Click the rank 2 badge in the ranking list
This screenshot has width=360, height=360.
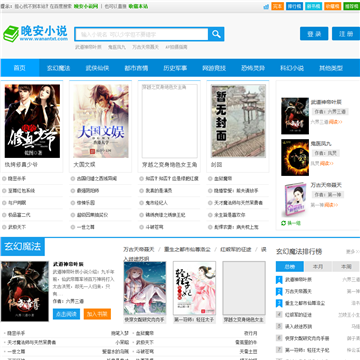[279, 291]
